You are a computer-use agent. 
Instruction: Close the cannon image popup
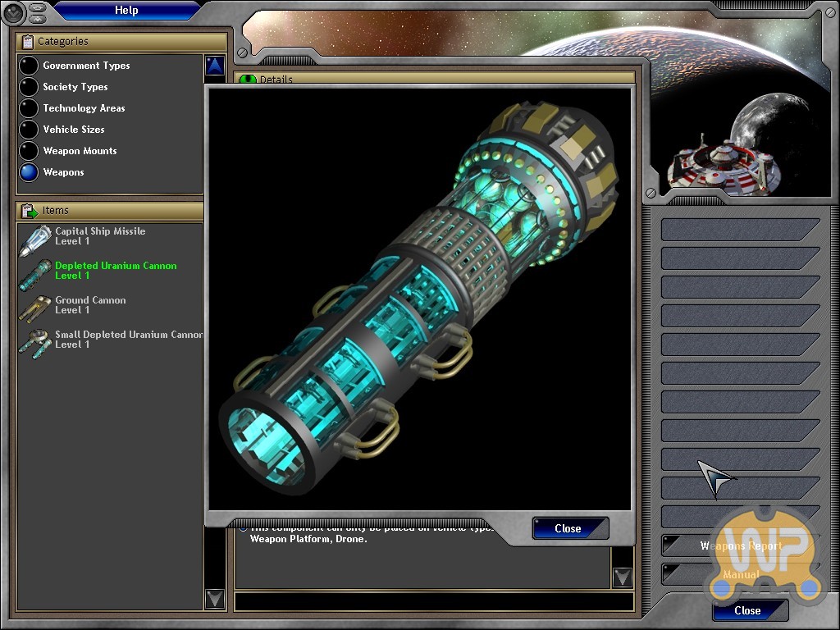(569, 528)
